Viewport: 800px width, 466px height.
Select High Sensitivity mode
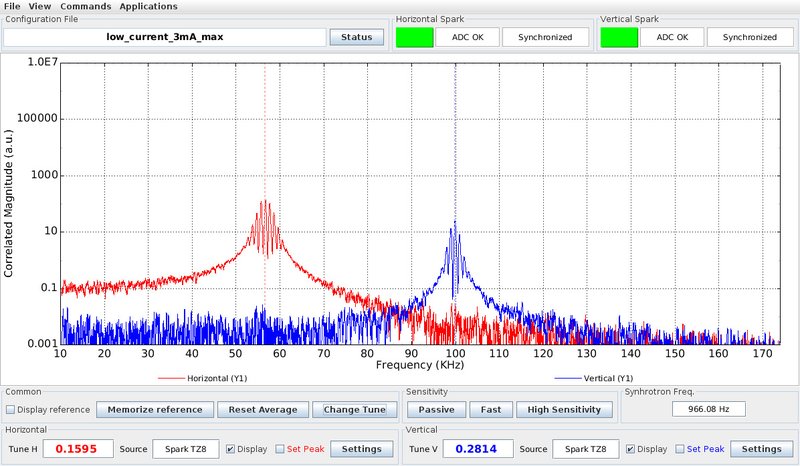point(564,409)
